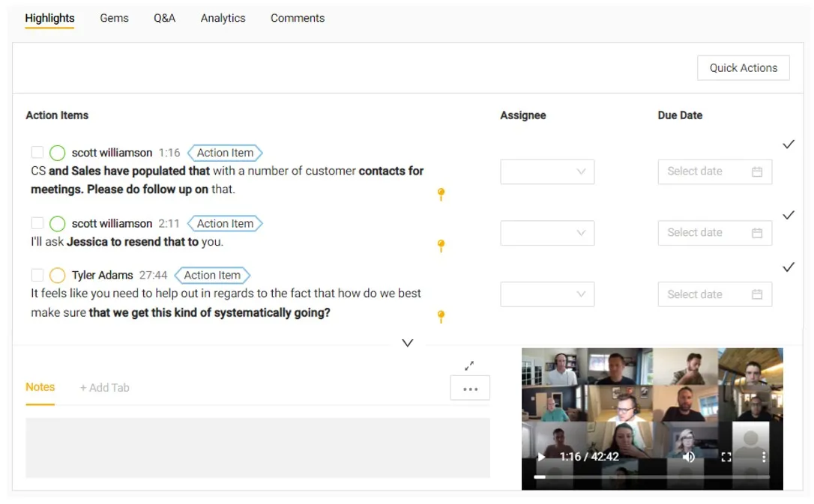Mark the first action item done with its checkmark
814x504 pixels.
[788, 145]
